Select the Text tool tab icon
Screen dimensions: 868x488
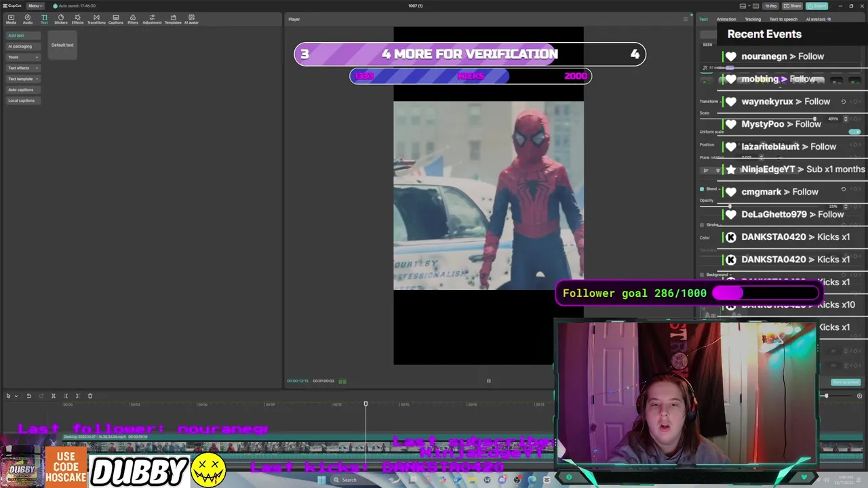pyautogui.click(x=44, y=19)
